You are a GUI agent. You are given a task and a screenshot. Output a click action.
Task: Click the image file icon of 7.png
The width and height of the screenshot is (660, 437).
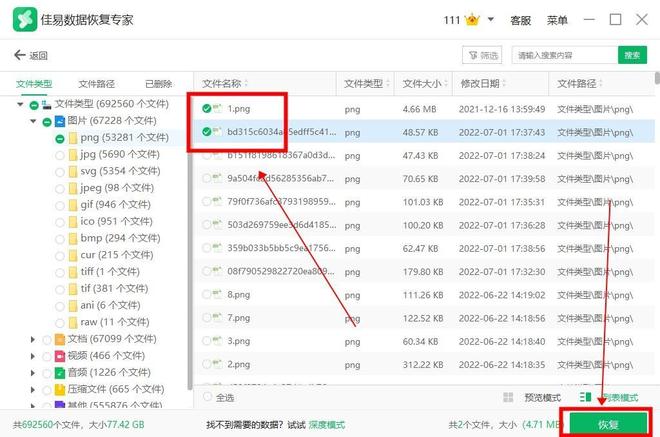[217, 317]
